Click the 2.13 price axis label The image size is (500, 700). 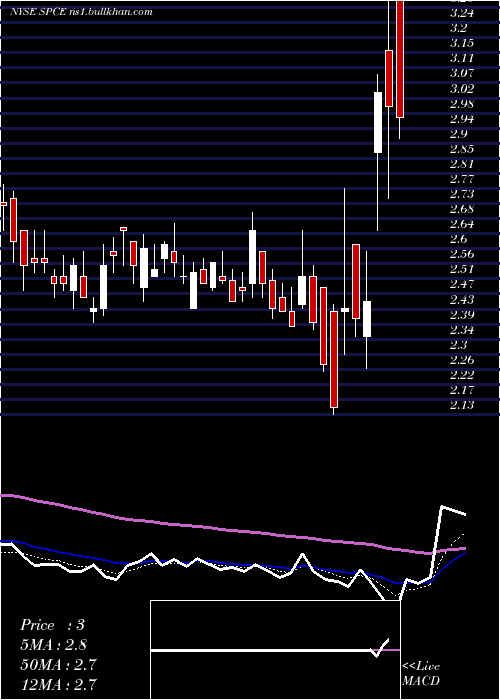click(461, 405)
